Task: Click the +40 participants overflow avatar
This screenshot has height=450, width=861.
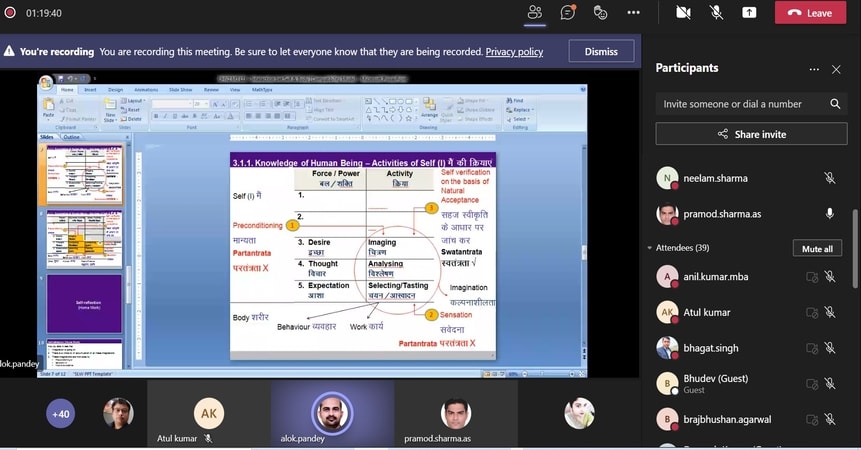Action: point(60,414)
